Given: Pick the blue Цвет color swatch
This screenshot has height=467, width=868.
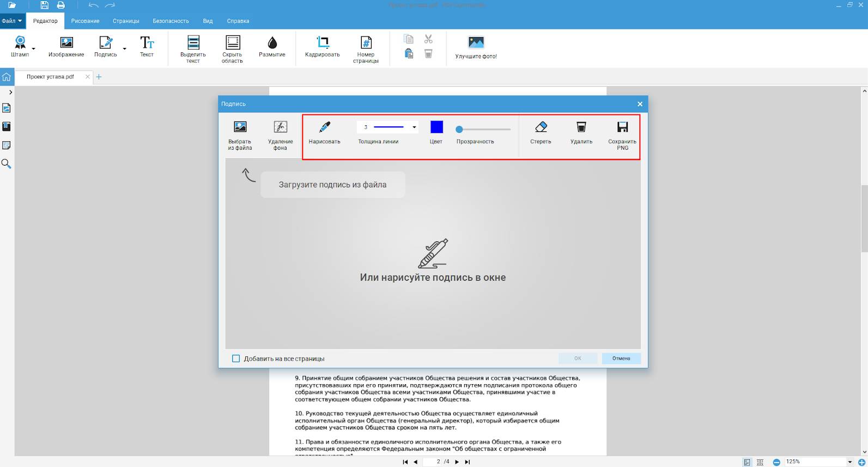Looking at the screenshot, I should point(436,127).
